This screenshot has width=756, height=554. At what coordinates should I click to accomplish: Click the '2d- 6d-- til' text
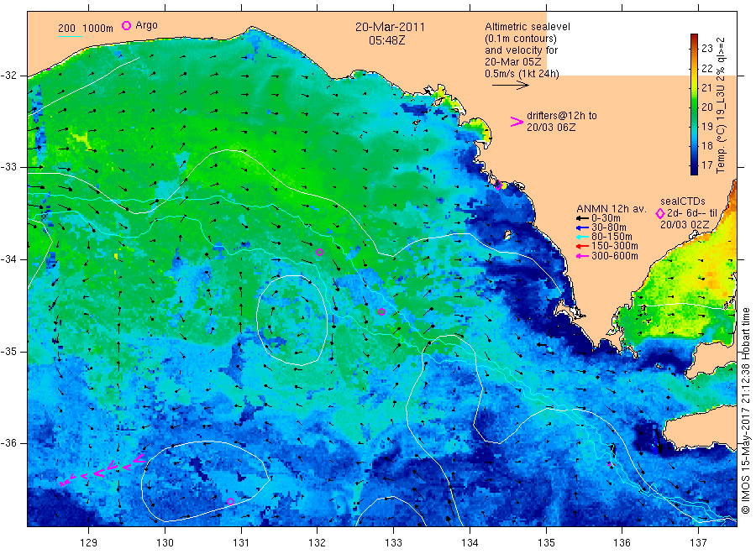coord(692,213)
